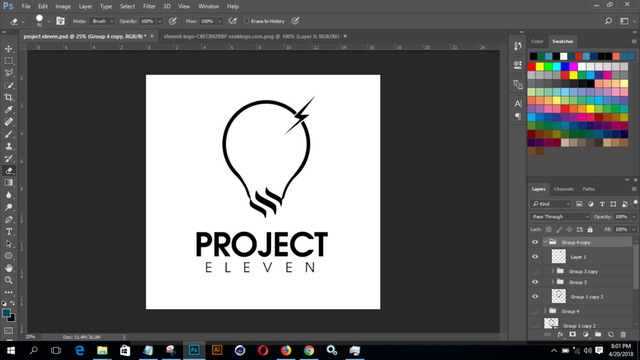Select the Healing Brush tool
This screenshot has height=360, width=640.
click(x=9, y=122)
